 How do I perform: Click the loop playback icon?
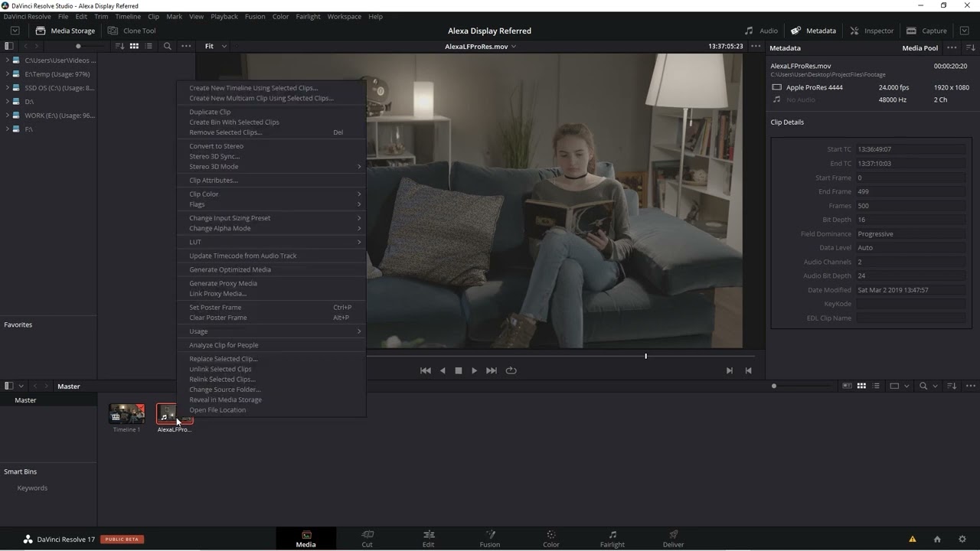click(x=511, y=370)
